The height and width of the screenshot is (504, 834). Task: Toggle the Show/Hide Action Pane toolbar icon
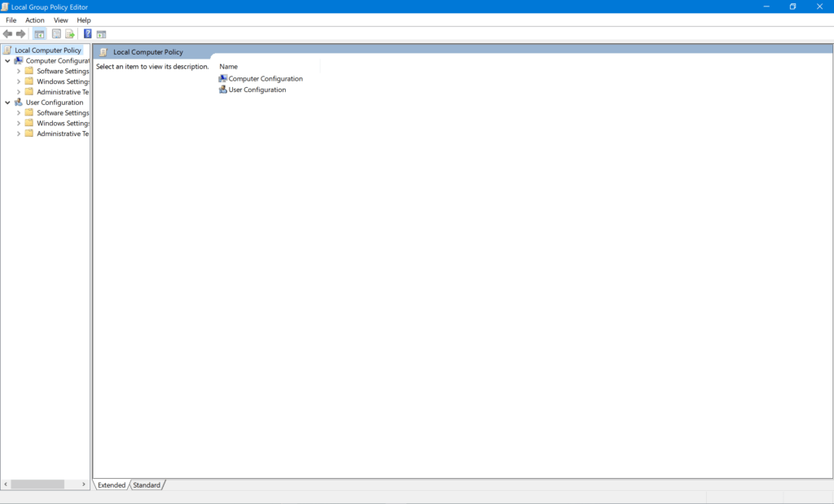(101, 34)
